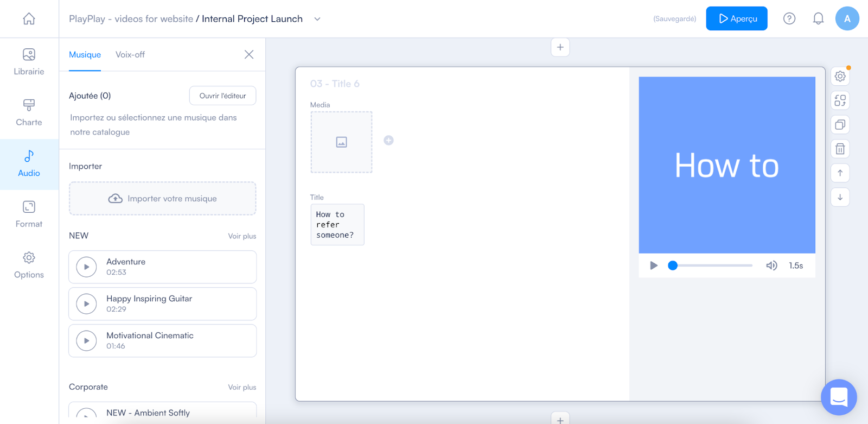Move the slide up
The image size is (868, 424).
pyautogui.click(x=840, y=173)
